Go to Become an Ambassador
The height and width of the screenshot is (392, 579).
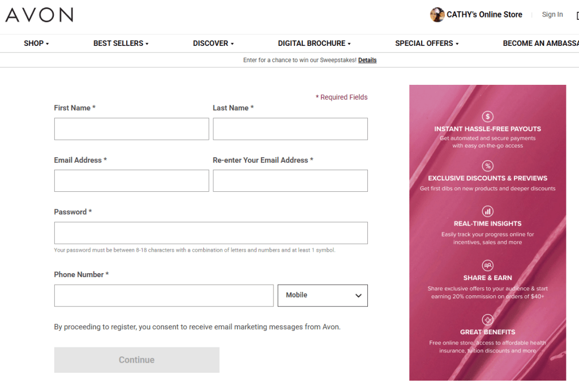tap(540, 44)
